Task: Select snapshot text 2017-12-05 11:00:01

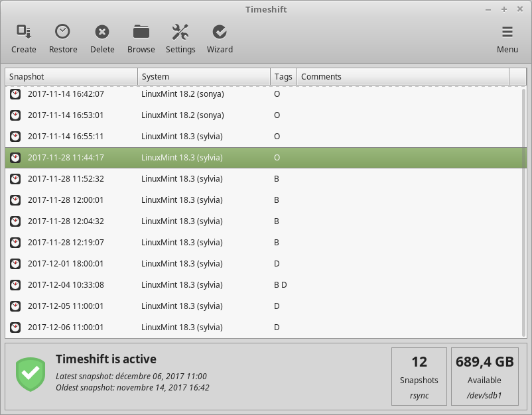Action: point(66,306)
